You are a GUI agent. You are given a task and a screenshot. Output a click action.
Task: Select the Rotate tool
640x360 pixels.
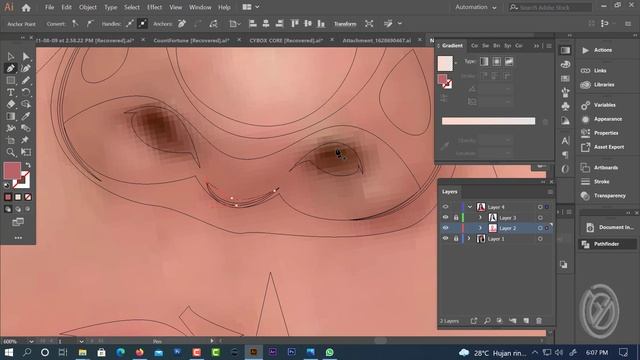pyautogui.click(x=26, y=92)
